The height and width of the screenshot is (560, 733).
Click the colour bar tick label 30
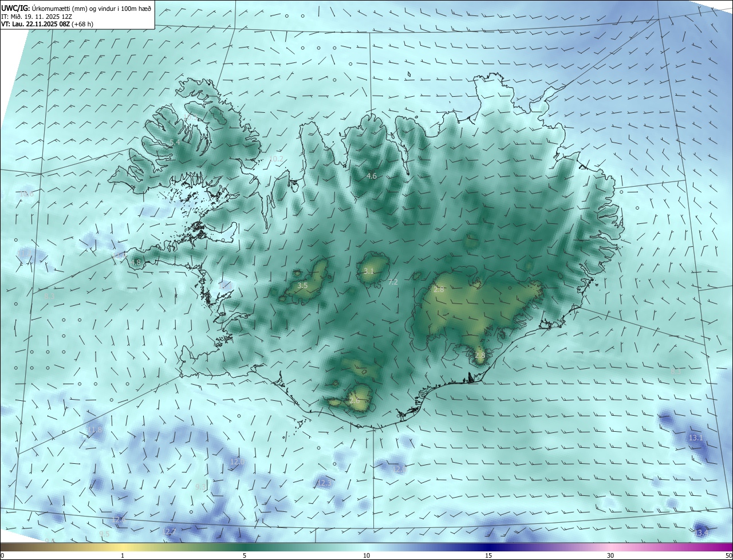(x=610, y=555)
